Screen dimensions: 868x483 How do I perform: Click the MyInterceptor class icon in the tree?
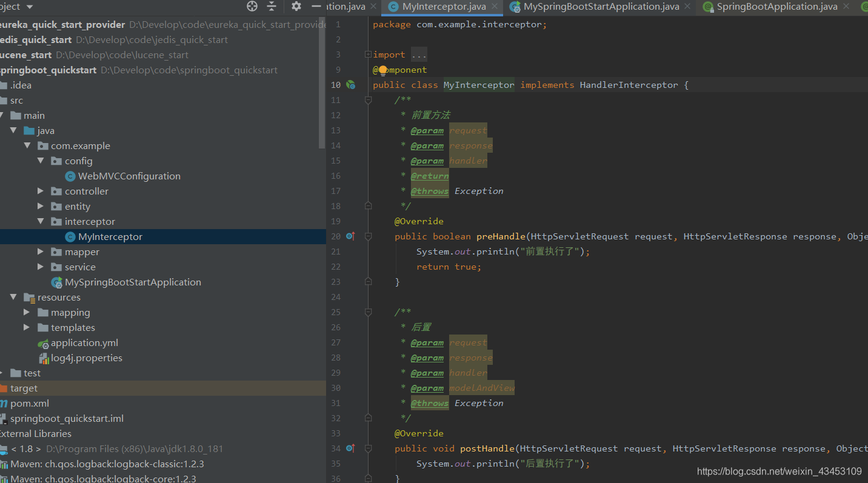pyautogui.click(x=70, y=237)
